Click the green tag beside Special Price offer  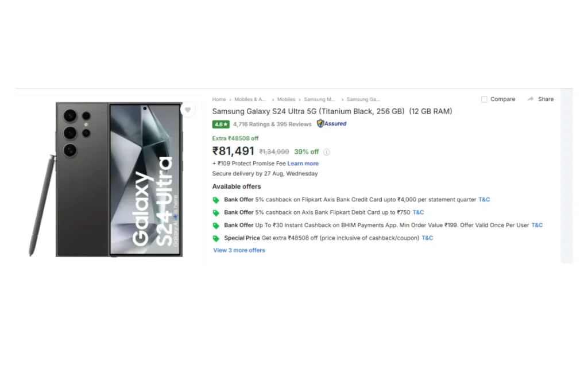pyautogui.click(x=216, y=238)
